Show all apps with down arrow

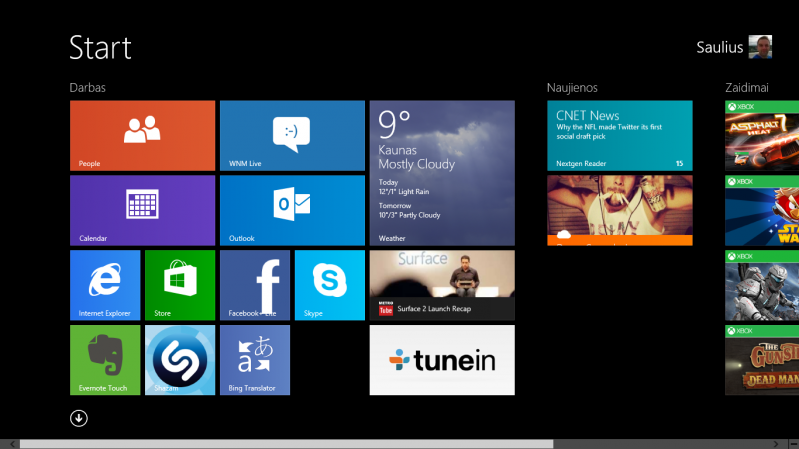point(79,418)
